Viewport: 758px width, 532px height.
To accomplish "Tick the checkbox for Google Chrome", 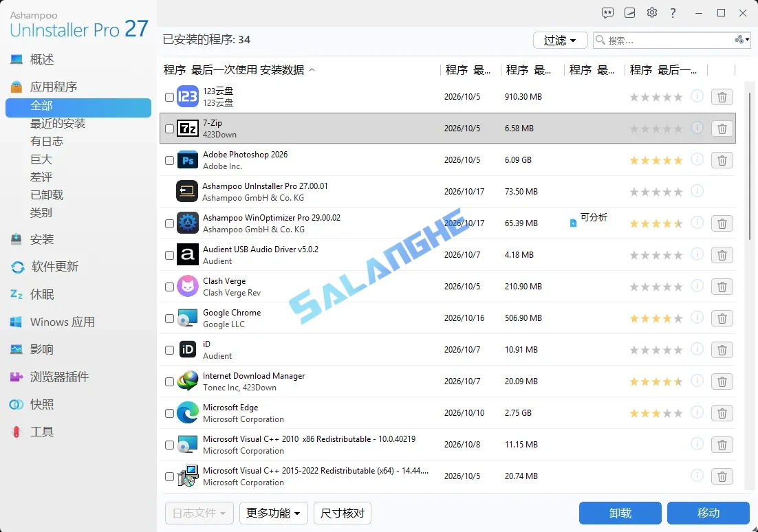I will click(169, 318).
